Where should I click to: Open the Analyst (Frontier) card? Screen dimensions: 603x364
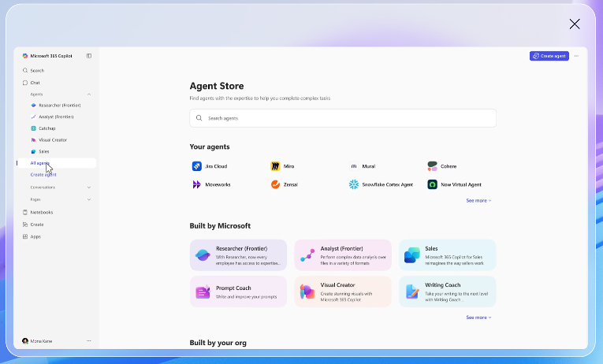(x=343, y=255)
